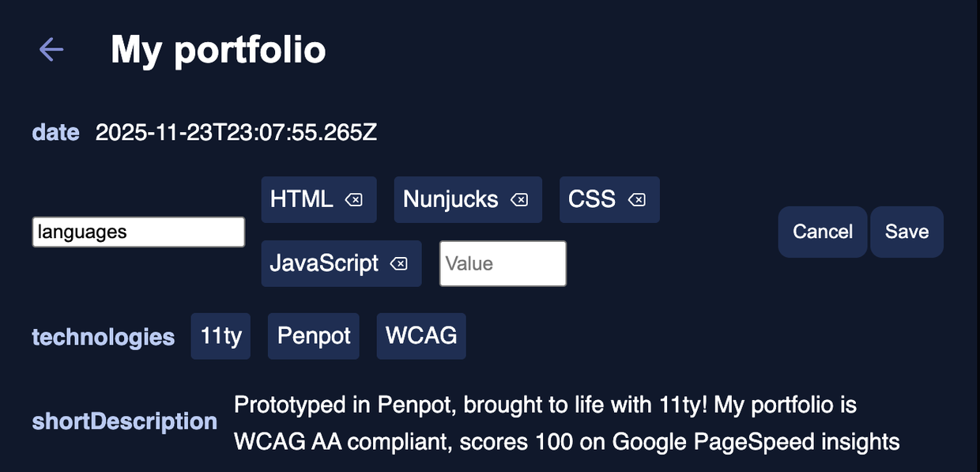Click the JavaScript tag text

(x=324, y=263)
